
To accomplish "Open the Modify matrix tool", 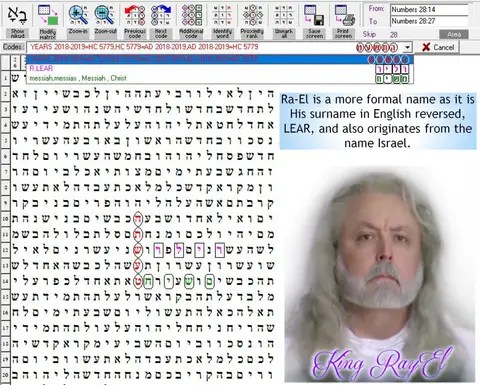I will (x=48, y=15).
